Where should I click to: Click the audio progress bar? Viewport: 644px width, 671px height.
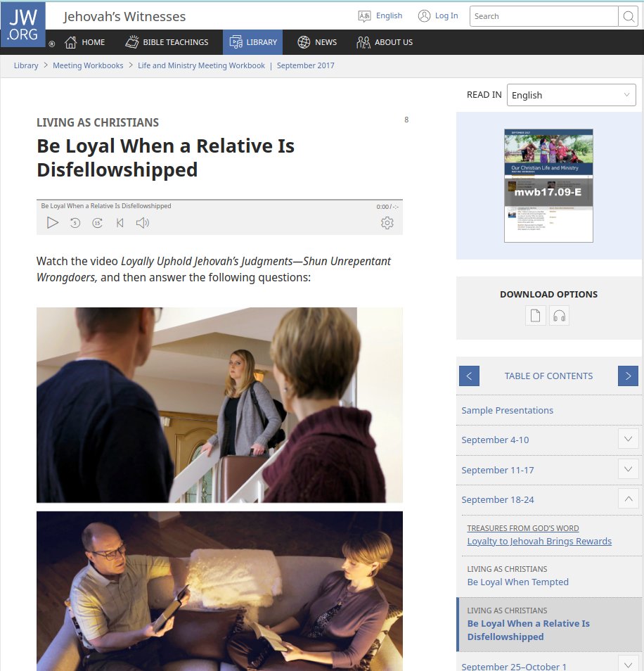(x=219, y=200)
